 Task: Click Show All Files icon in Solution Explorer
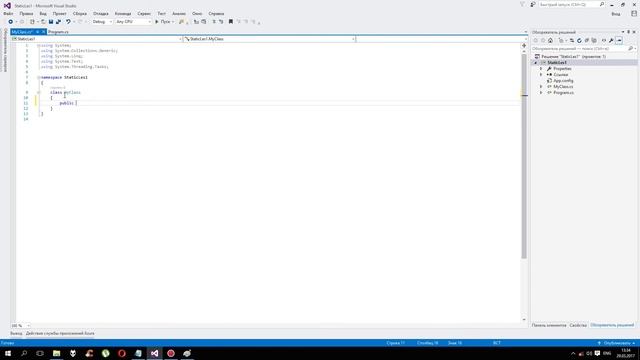[x=594, y=40]
